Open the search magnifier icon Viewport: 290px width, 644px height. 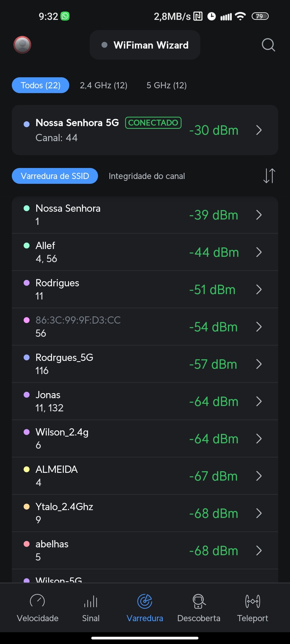(x=268, y=45)
